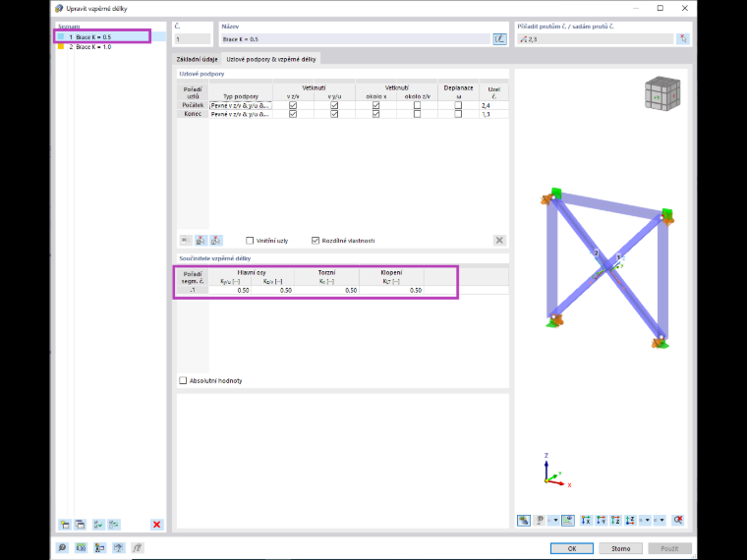Toggle the dimension display icon in preview toolbar
This screenshot has height=560, width=747.
click(568, 520)
